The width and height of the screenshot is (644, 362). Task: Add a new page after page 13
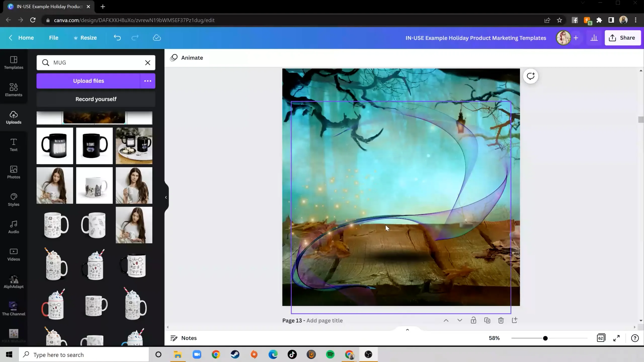pos(514,320)
